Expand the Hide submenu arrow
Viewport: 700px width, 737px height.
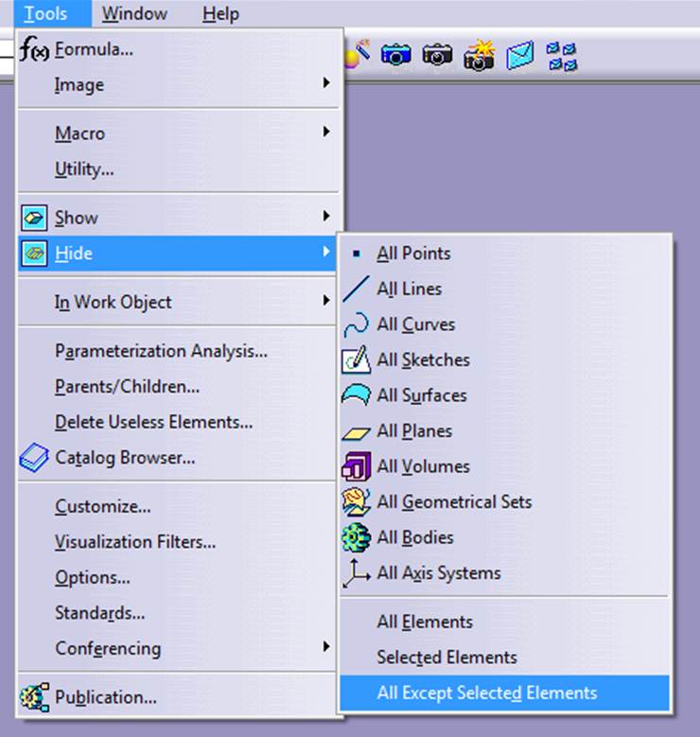[x=326, y=252]
